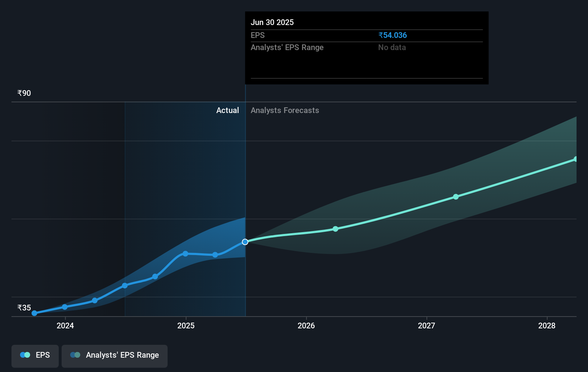Click the 2024 x-axis label
This screenshot has width=588, height=372.
click(x=65, y=325)
